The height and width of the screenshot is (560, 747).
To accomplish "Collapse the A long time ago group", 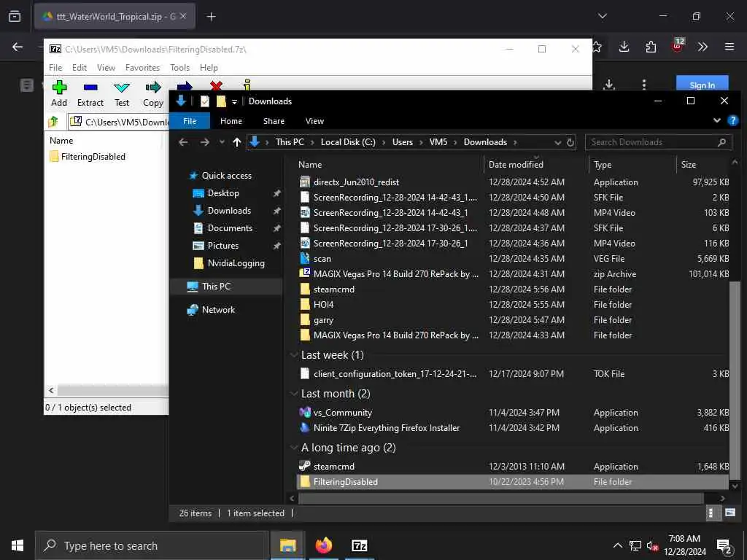I will point(294,448).
